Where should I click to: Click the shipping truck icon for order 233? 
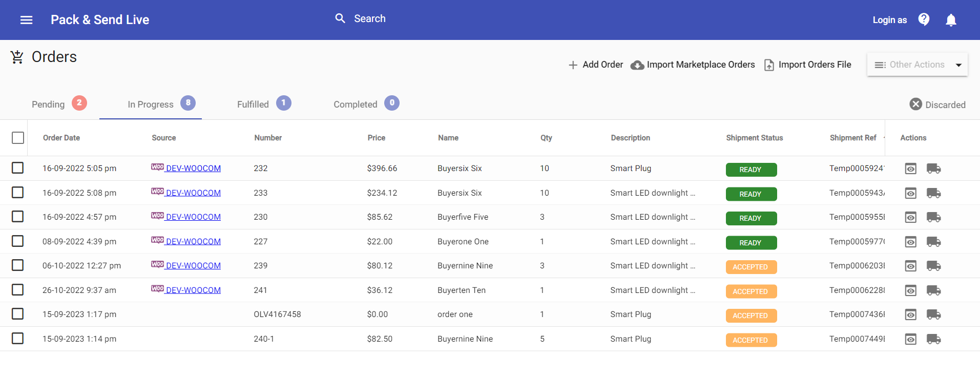pos(933,193)
